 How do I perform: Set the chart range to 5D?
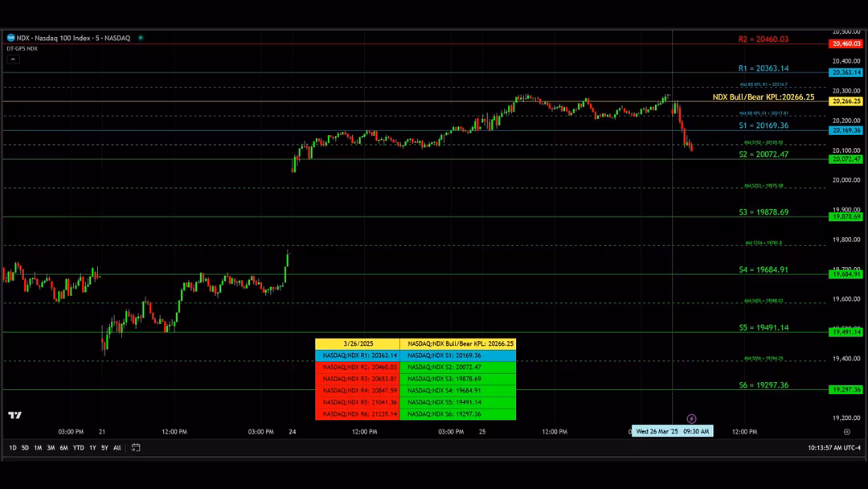(25, 447)
